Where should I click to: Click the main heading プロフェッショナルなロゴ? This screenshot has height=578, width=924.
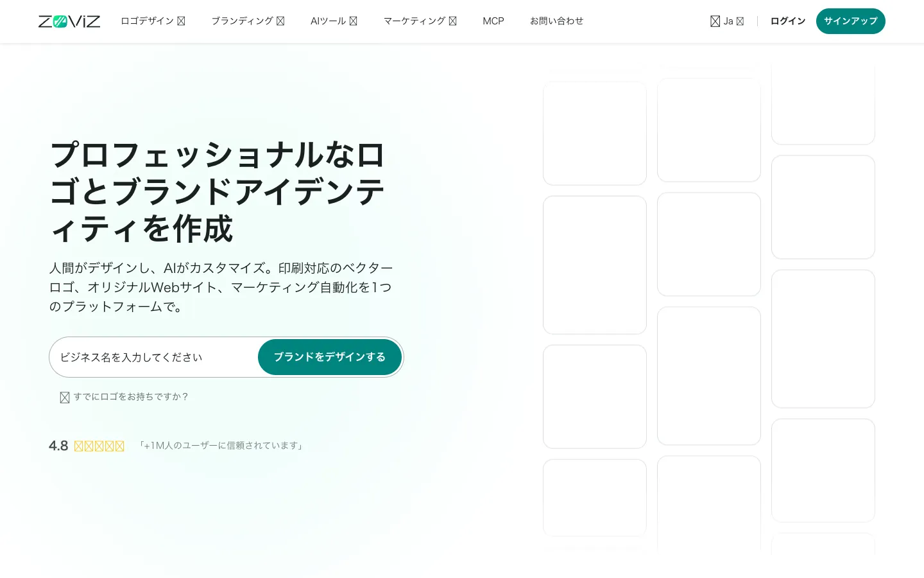[218, 191]
